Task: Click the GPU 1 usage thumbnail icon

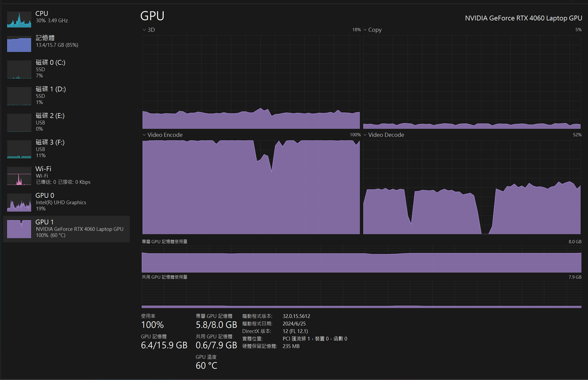Action: (19, 229)
